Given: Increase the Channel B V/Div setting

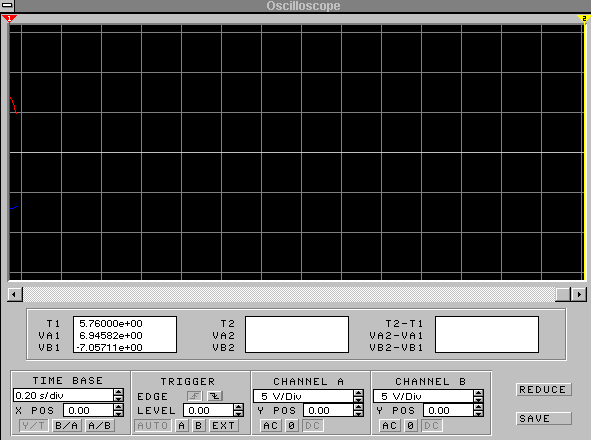Looking at the screenshot, I should [479, 393].
